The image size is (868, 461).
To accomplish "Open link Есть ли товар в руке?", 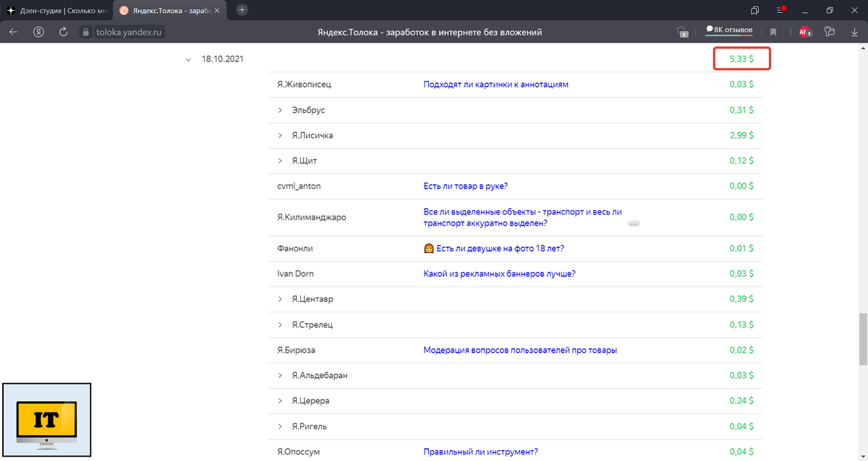I will tap(465, 186).
